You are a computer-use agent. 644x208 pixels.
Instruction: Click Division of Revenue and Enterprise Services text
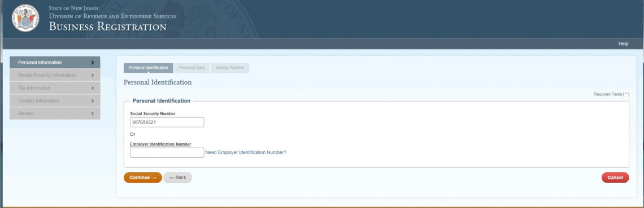pyautogui.click(x=112, y=16)
